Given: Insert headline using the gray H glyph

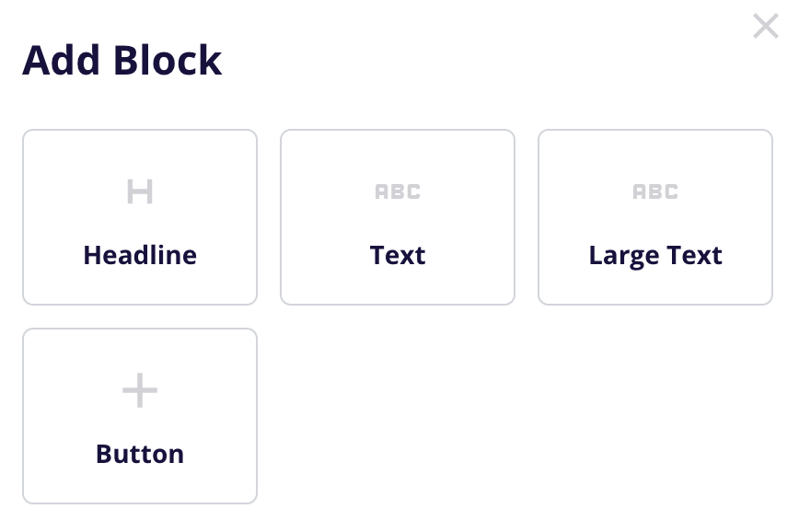Looking at the screenshot, I should (x=140, y=191).
